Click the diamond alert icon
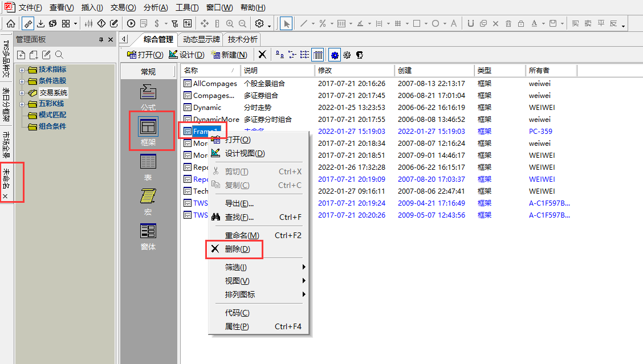643x364 pixels. 101,23
